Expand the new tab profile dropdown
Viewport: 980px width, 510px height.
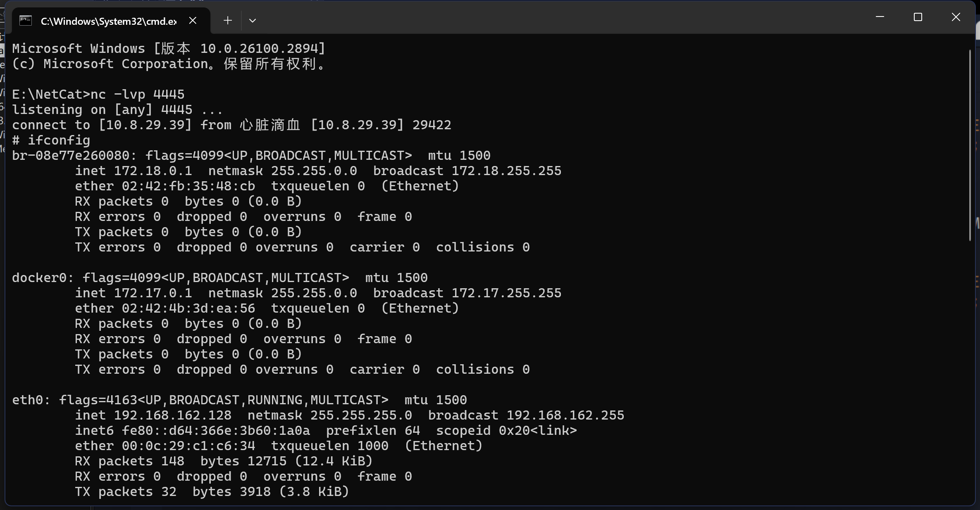pyautogui.click(x=253, y=20)
